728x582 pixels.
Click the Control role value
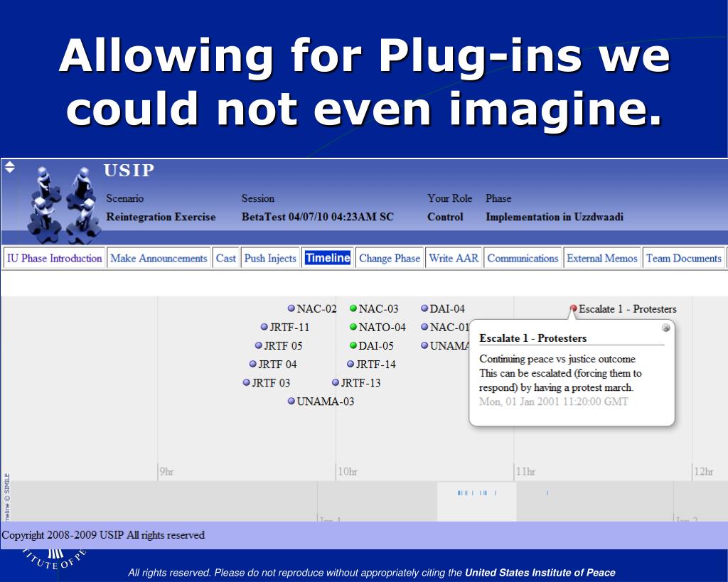[445, 217]
